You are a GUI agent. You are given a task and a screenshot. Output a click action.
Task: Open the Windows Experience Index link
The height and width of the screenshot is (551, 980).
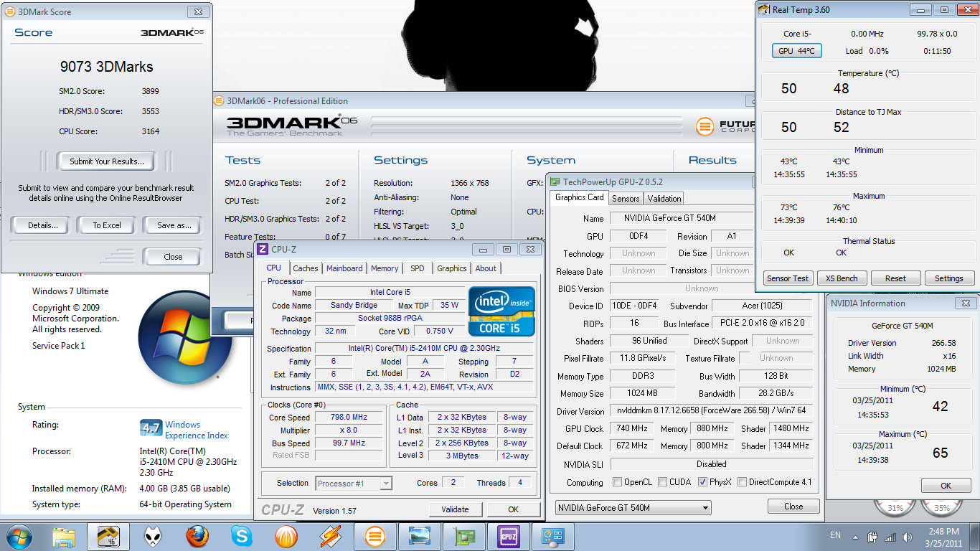coord(197,430)
